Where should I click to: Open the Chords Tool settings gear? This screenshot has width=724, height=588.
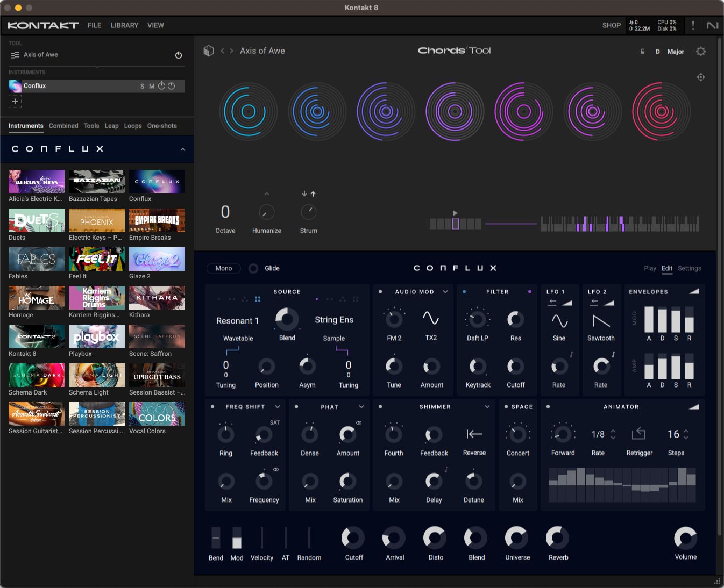pyautogui.click(x=701, y=52)
